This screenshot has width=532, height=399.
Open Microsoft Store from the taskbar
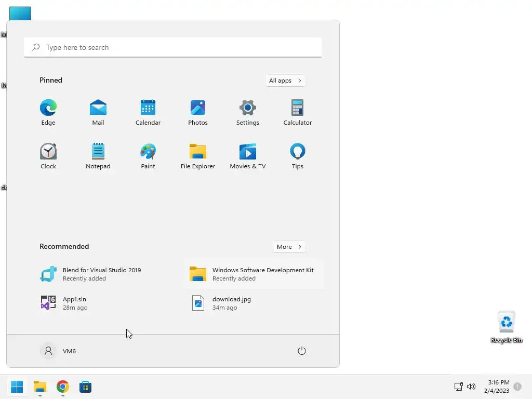pos(86,387)
